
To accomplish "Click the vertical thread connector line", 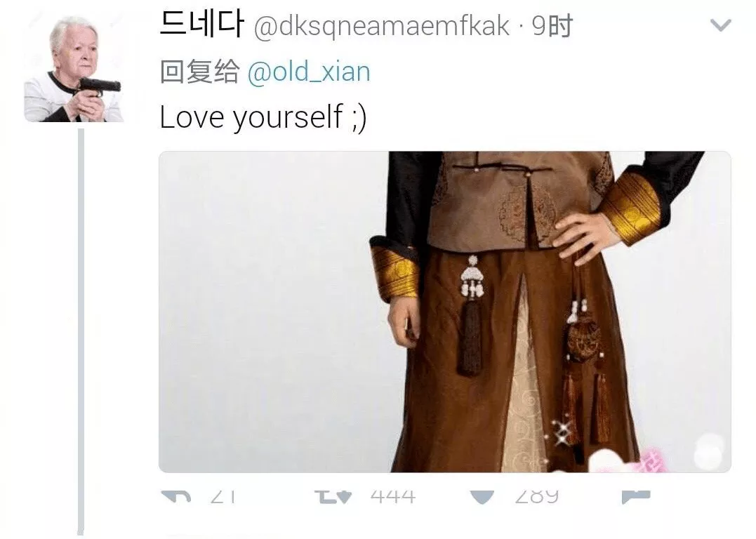I will click(81, 332).
